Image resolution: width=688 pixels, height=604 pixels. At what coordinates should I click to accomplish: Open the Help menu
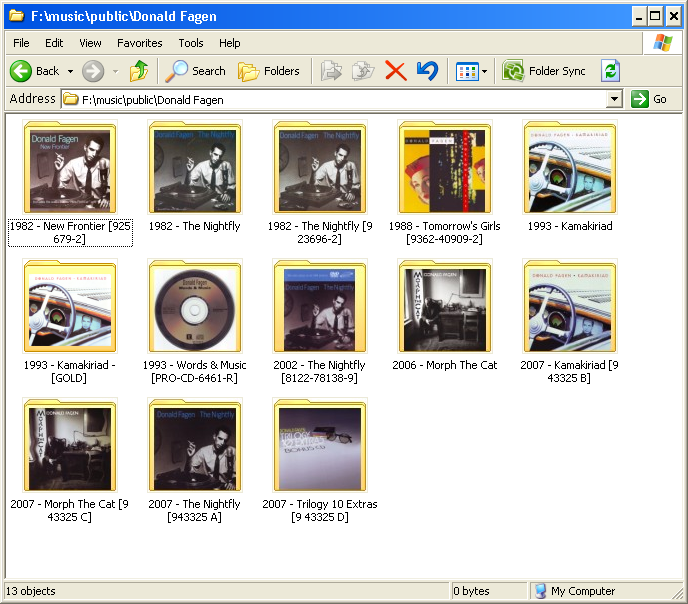point(229,43)
